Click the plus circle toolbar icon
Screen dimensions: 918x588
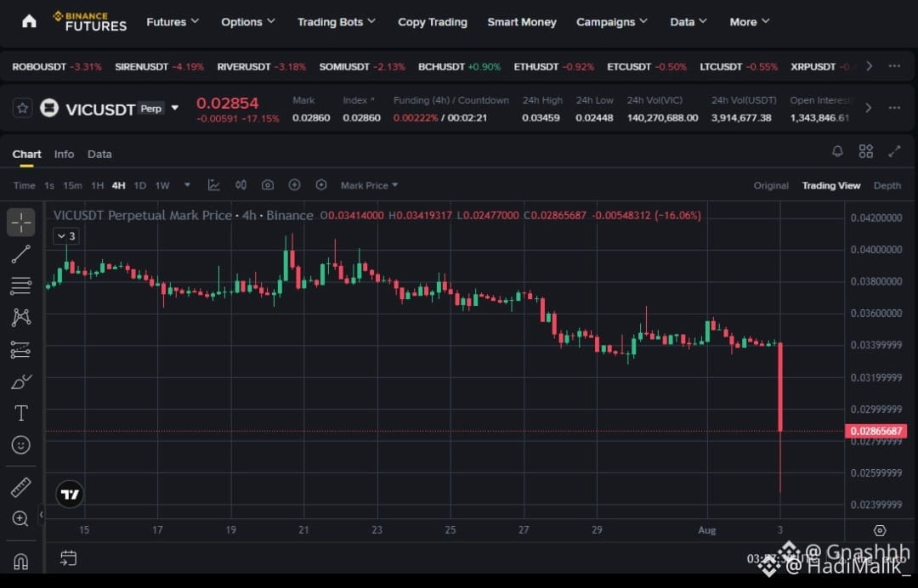point(294,185)
